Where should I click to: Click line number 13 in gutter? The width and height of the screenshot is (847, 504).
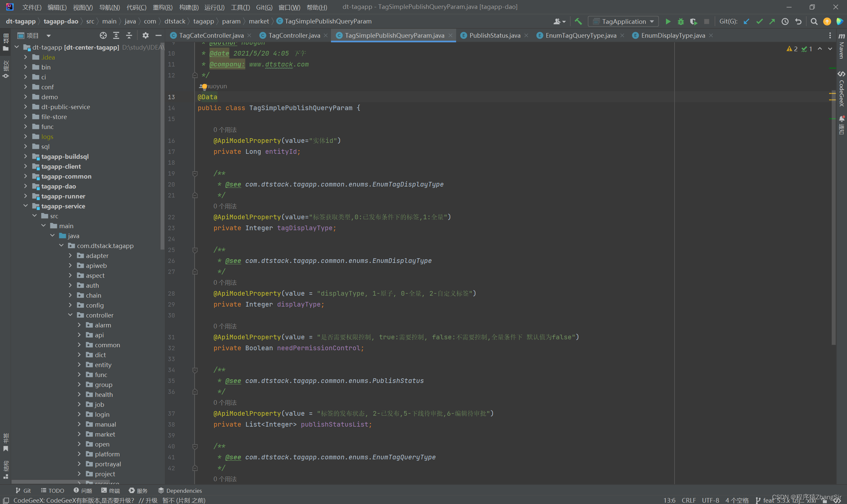(171, 97)
